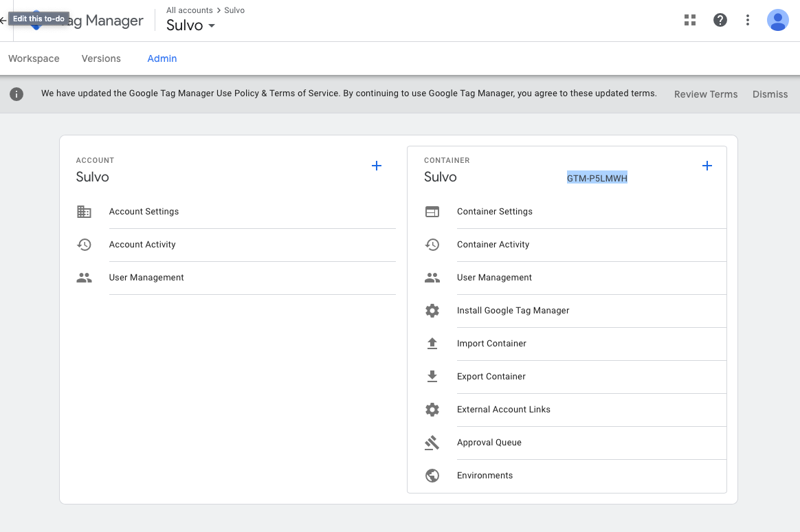Open the Help question mark icon
Image resolution: width=800 pixels, height=532 pixels.
pyautogui.click(x=720, y=20)
